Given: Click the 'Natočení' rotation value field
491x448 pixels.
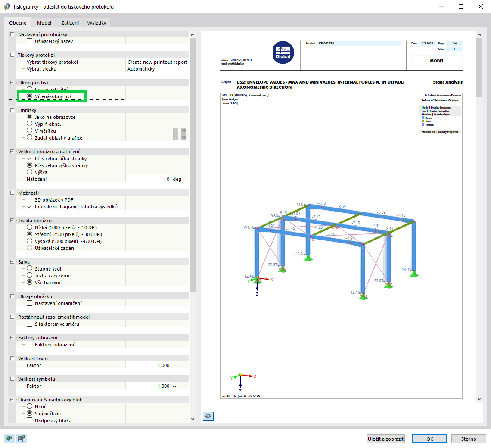Looking at the screenshot, I should pyautogui.click(x=148, y=179).
